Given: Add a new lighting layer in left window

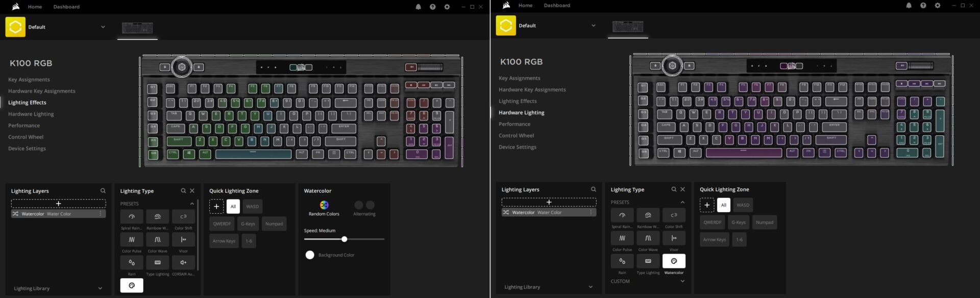Looking at the screenshot, I should click(58, 204).
